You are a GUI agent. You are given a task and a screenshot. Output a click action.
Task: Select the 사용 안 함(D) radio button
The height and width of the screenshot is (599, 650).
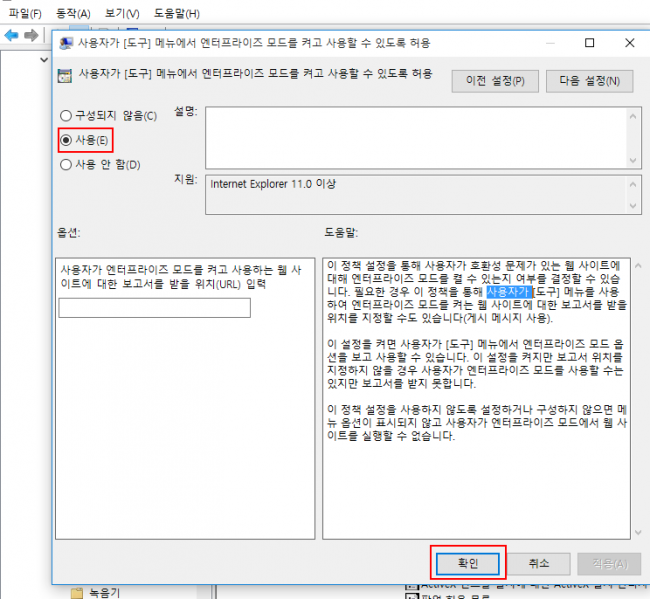pos(66,165)
